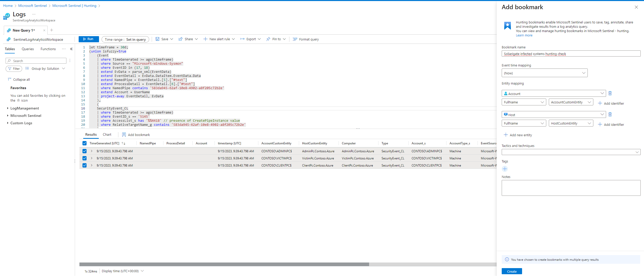Open Microsoft Sentinel | Hunting breadcrumb
644x276 pixels.
coord(74,6)
